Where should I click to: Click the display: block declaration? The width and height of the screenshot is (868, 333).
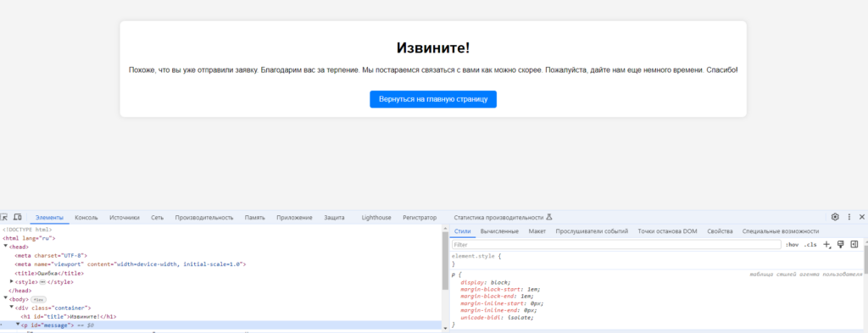pos(486,282)
